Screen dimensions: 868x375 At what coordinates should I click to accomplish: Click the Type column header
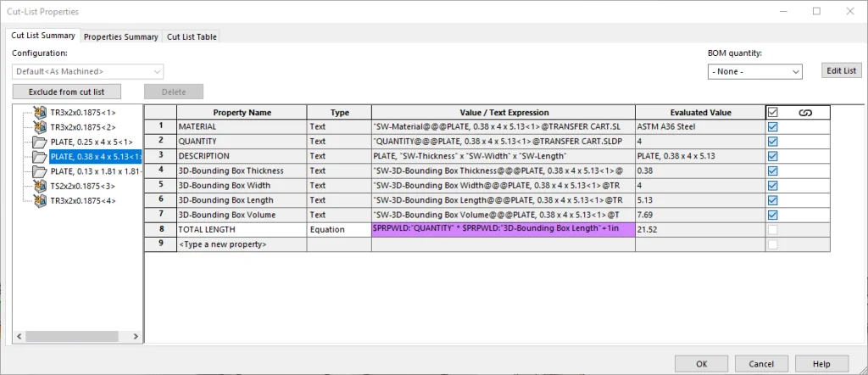point(339,113)
